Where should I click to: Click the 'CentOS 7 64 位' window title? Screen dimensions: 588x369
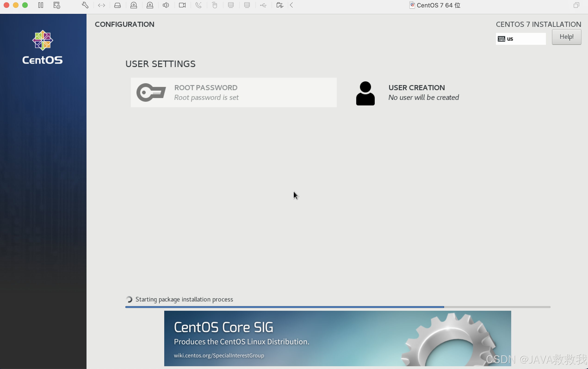point(438,5)
